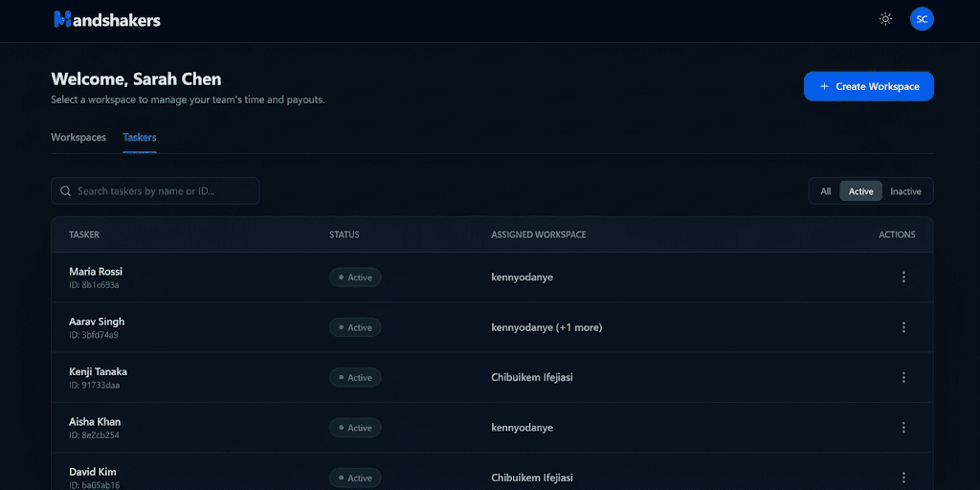Click kennyodanye workspace in Aisha Khan row
Image resolution: width=980 pixels, height=490 pixels.
[522, 428]
